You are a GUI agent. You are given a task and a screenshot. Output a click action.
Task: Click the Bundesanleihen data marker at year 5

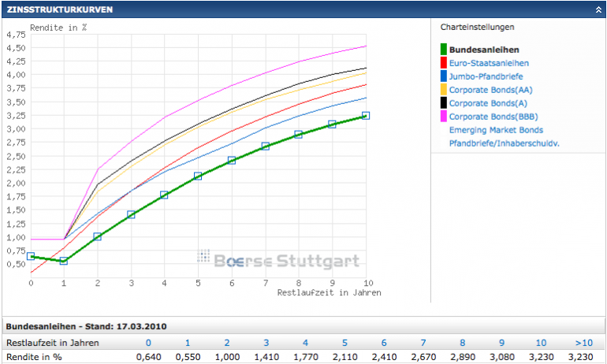click(198, 176)
